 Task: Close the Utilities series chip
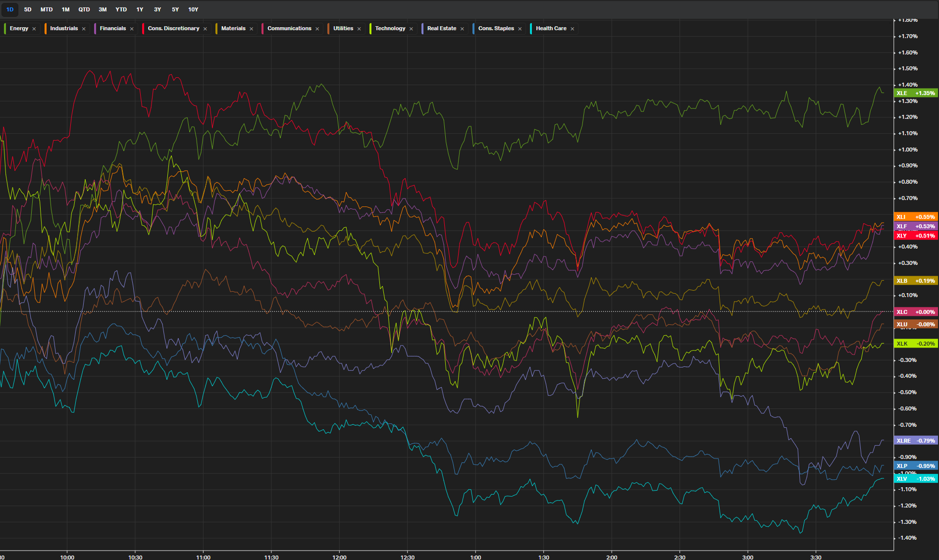359,29
